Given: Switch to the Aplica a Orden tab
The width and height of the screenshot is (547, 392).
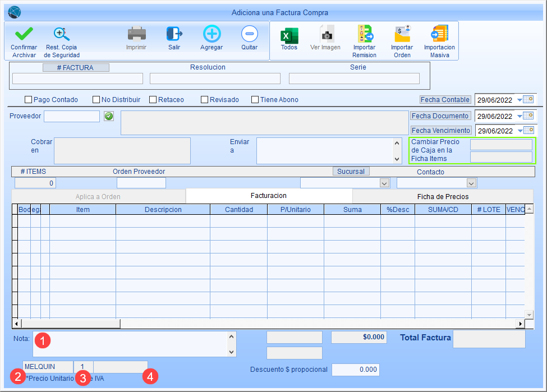Looking at the screenshot, I should pyautogui.click(x=98, y=197).
